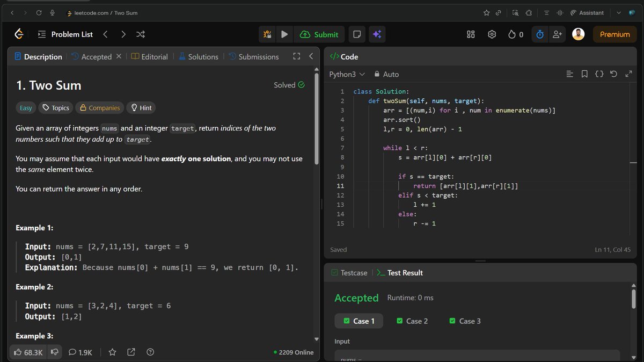Expand the browser toolbar chevron dropdown
The image size is (644, 362).
618,13
